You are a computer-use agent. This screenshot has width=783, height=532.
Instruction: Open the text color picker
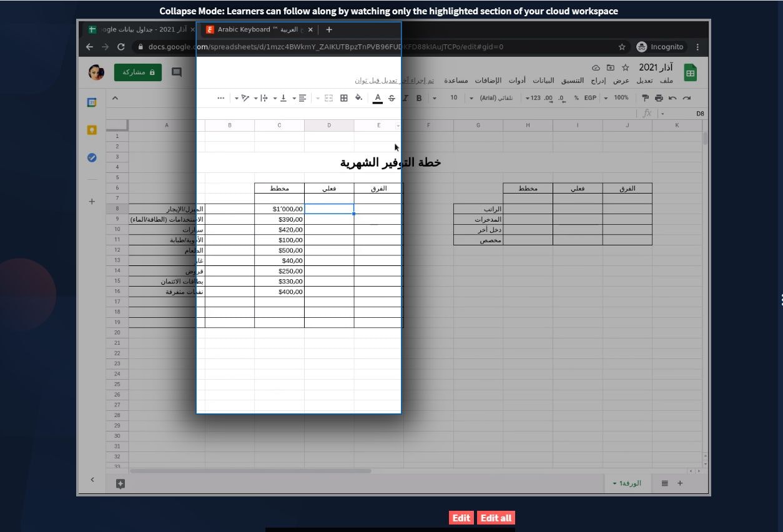[x=377, y=98]
